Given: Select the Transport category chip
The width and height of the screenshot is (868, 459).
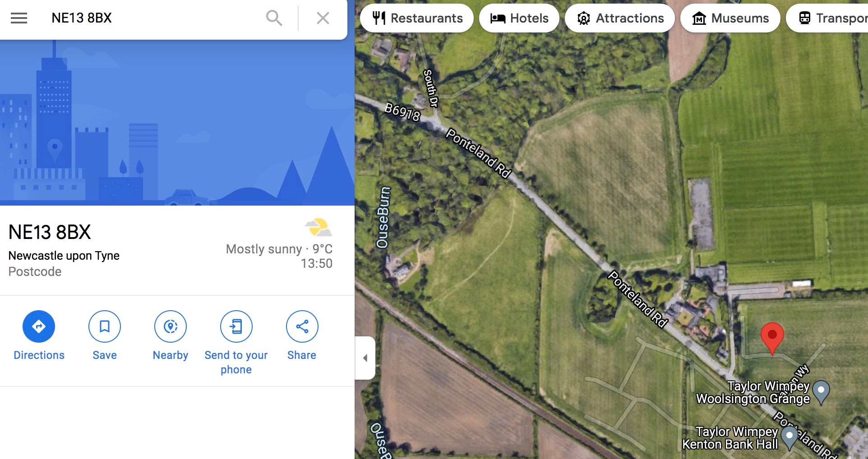Looking at the screenshot, I should click(x=828, y=18).
